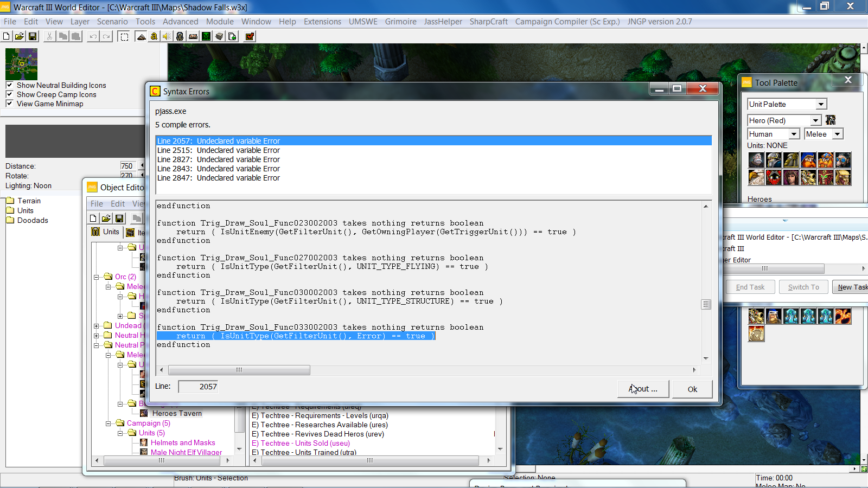Click the New Map toolbar icon
The image size is (868, 488).
7,36
